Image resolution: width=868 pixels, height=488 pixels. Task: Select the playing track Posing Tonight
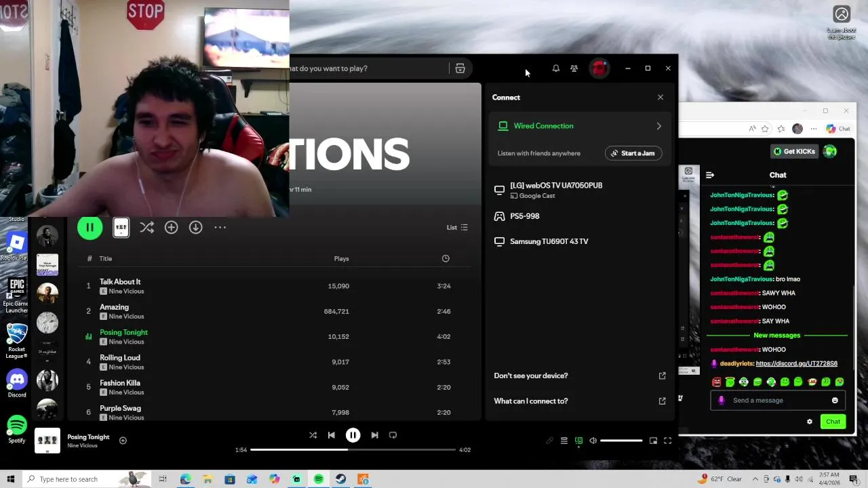(x=273, y=336)
